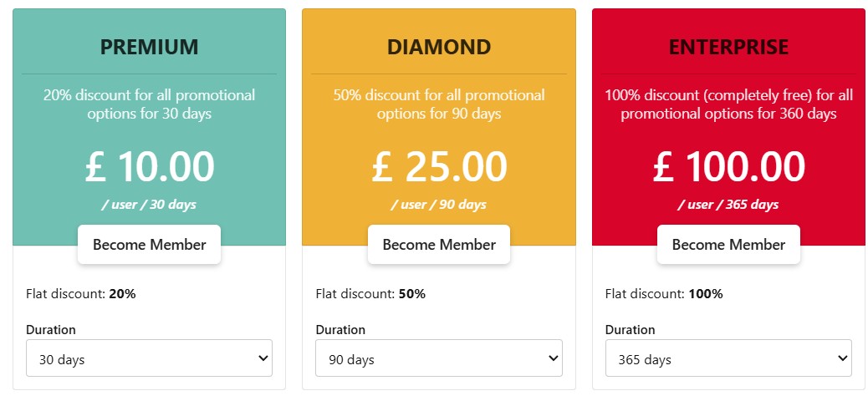Click the "/ user / 365 days" label
The height and width of the screenshot is (406, 868).
728,205
